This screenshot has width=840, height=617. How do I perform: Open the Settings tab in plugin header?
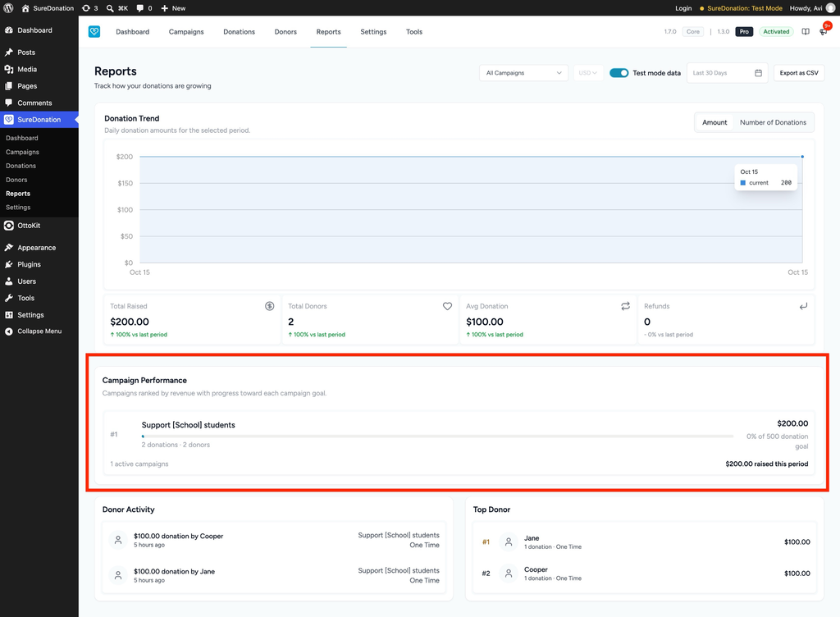(373, 32)
